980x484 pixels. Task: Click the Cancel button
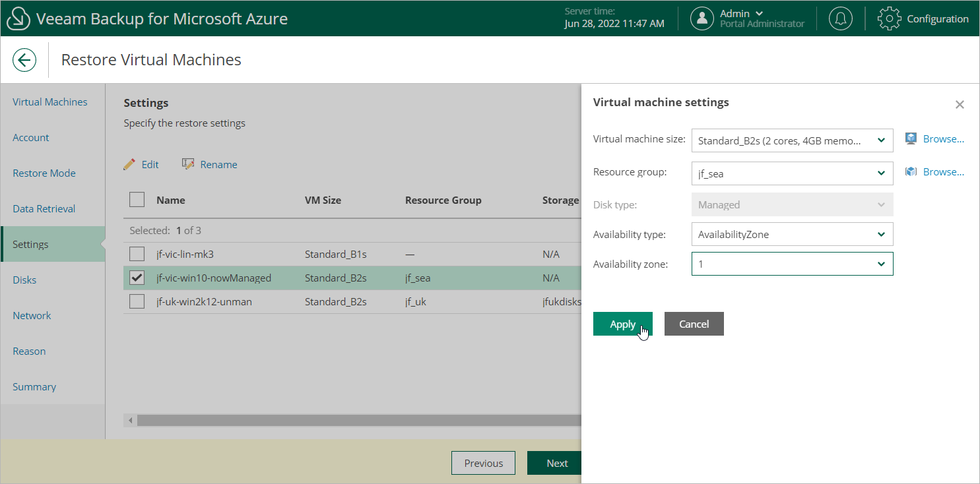click(694, 324)
